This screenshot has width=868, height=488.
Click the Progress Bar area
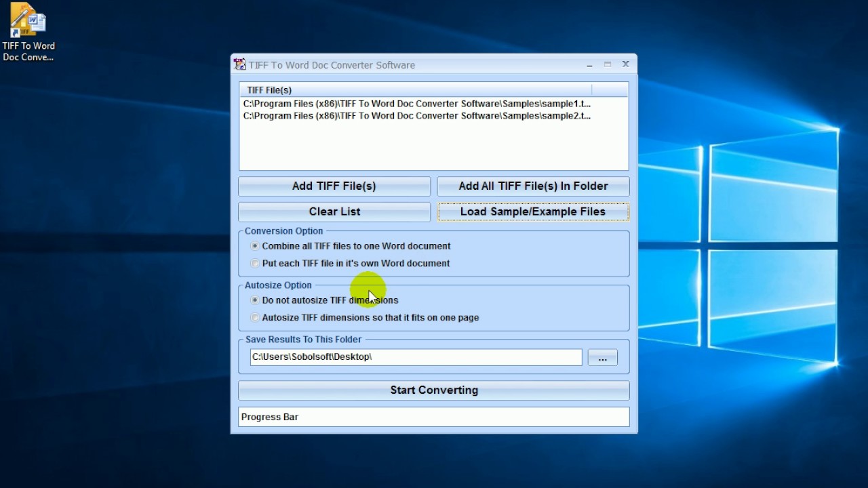coord(434,417)
